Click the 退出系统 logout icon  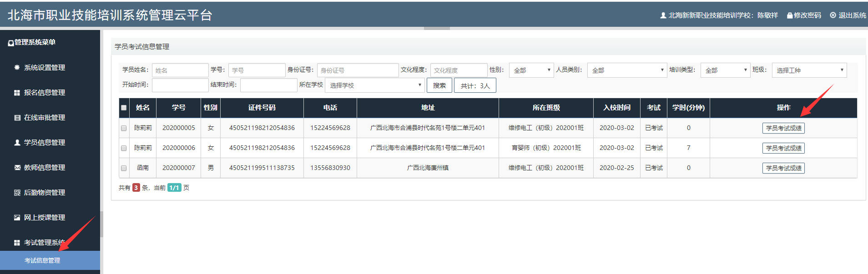click(x=833, y=15)
